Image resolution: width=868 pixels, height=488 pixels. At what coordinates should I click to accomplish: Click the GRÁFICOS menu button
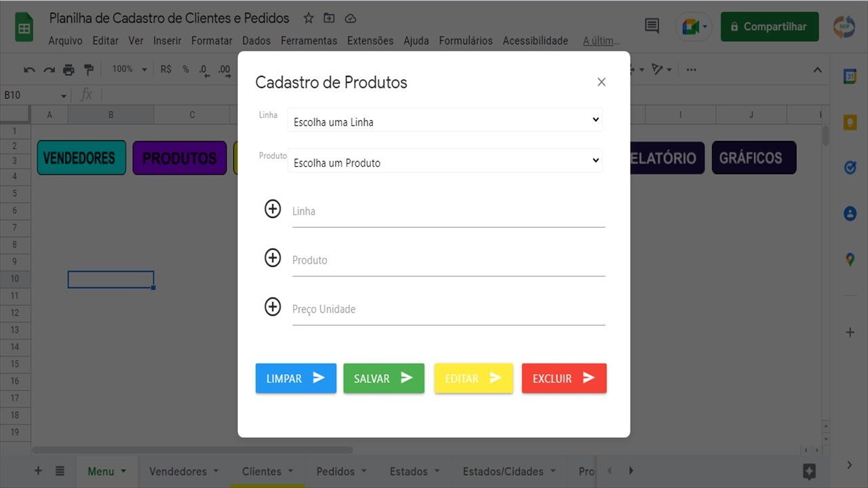coord(753,158)
